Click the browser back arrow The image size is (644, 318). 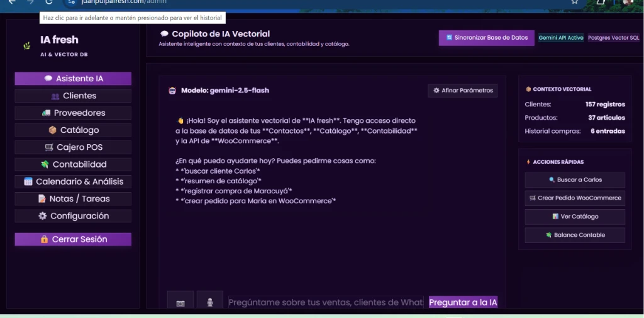tap(12, 2)
